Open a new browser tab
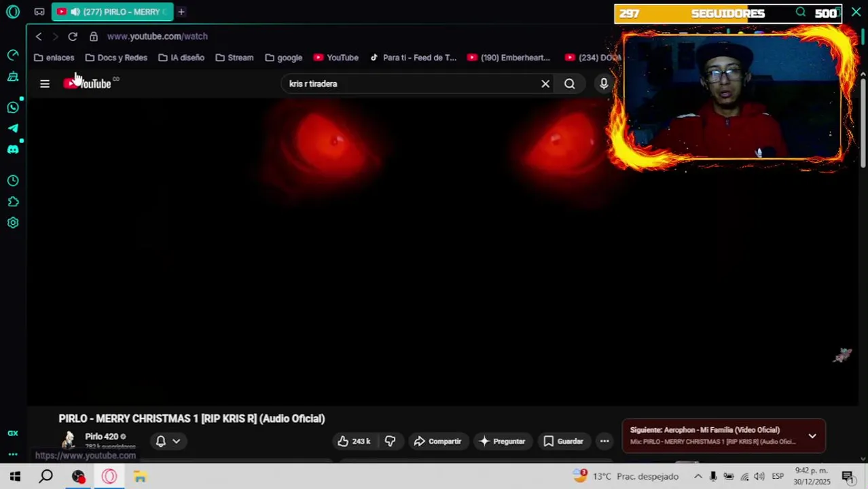The height and width of the screenshot is (489, 868). tap(181, 12)
